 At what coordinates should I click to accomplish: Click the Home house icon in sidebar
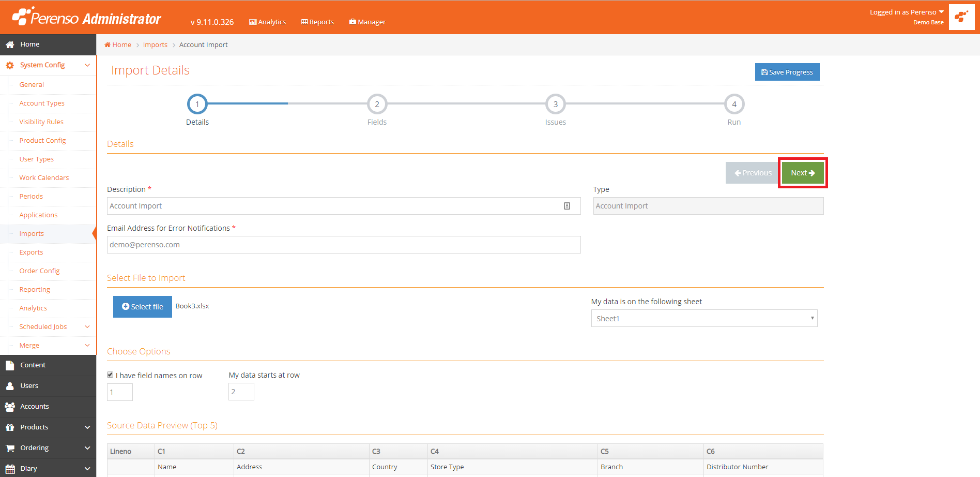10,44
